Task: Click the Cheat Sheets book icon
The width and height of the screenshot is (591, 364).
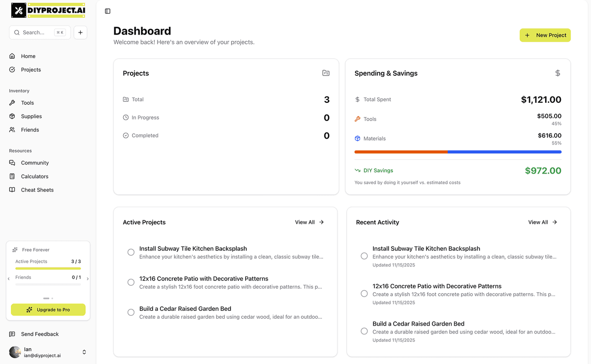Action: pyautogui.click(x=12, y=190)
